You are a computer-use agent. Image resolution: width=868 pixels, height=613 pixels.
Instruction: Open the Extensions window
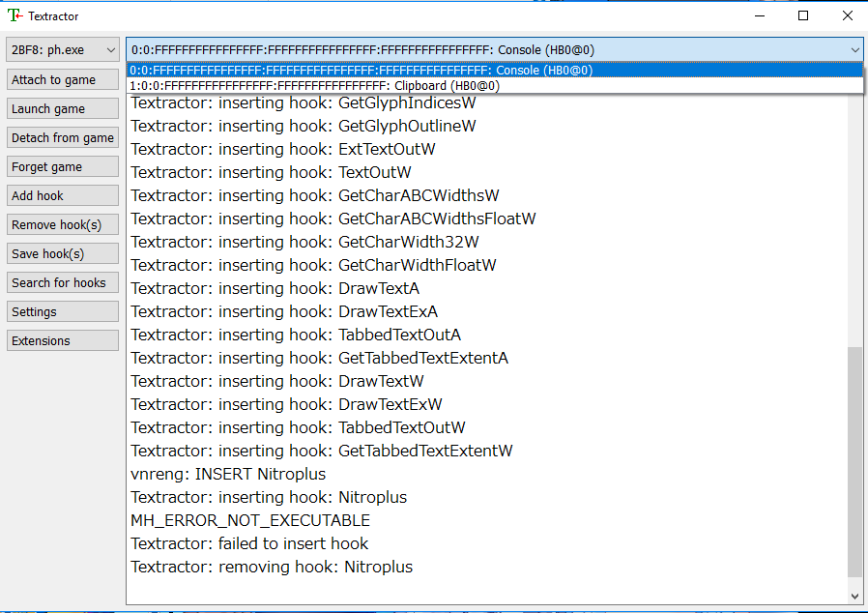coord(62,340)
